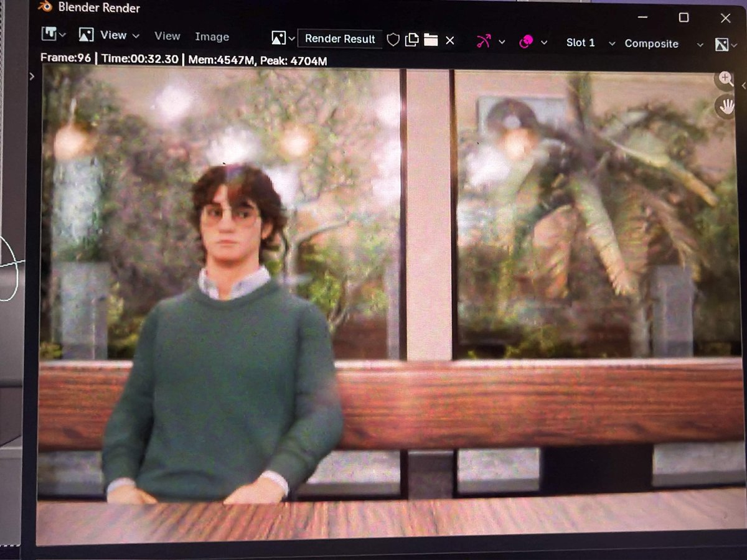
Task: Click the open image folder icon
Action: 431,40
